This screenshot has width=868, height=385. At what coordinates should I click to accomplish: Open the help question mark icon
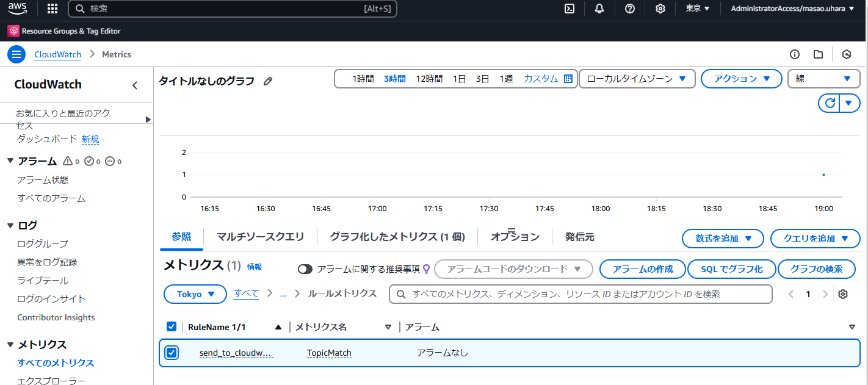coord(630,9)
